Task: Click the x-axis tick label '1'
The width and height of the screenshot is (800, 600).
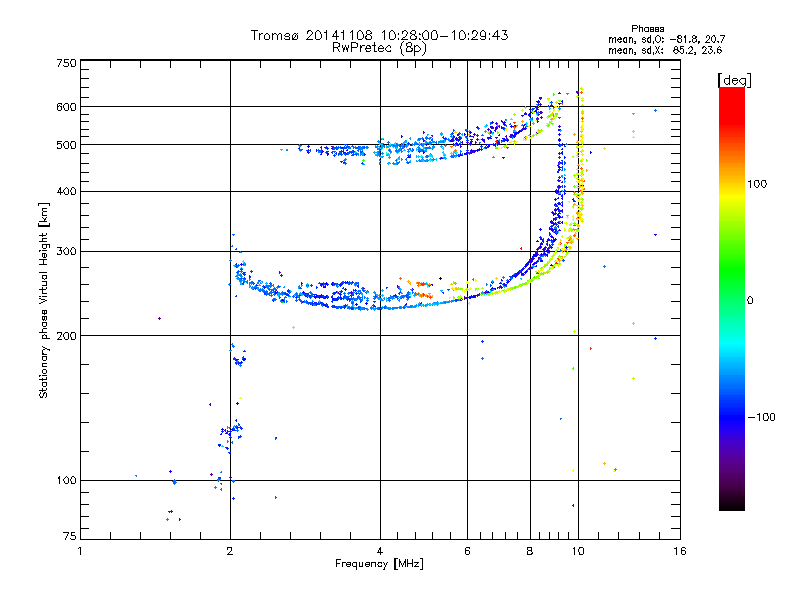Action: click(x=80, y=551)
